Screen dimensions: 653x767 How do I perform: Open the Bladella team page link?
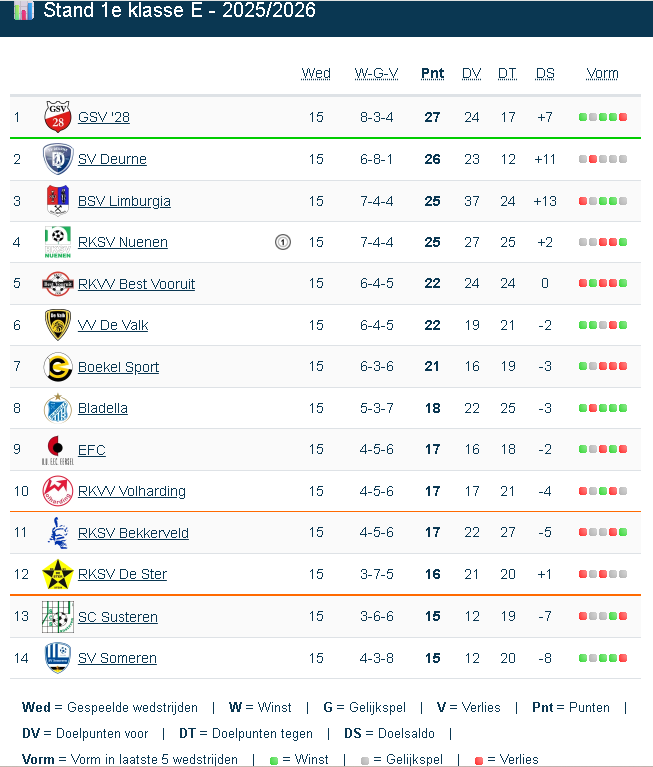pyautogui.click(x=103, y=408)
